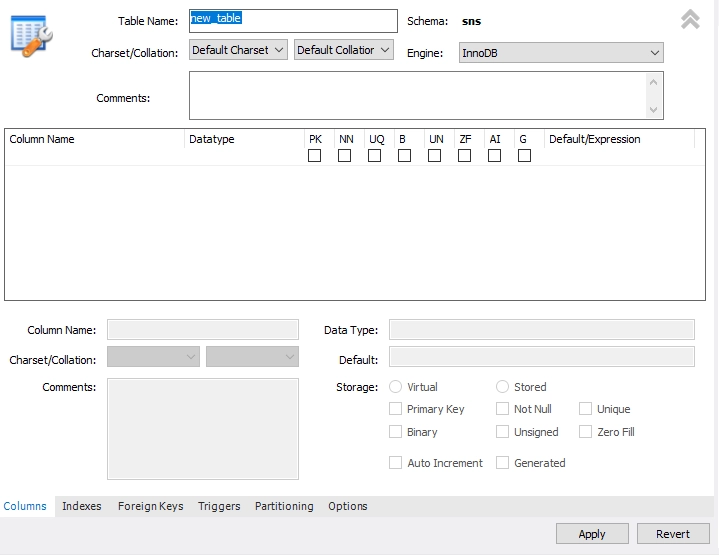Enable the Not Null checkbox
This screenshot has height=555, width=719.
pyautogui.click(x=503, y=409)
